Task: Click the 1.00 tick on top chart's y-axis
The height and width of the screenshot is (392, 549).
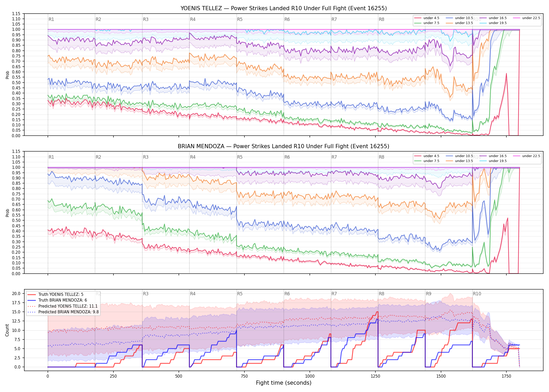Action: coord(16,29)
